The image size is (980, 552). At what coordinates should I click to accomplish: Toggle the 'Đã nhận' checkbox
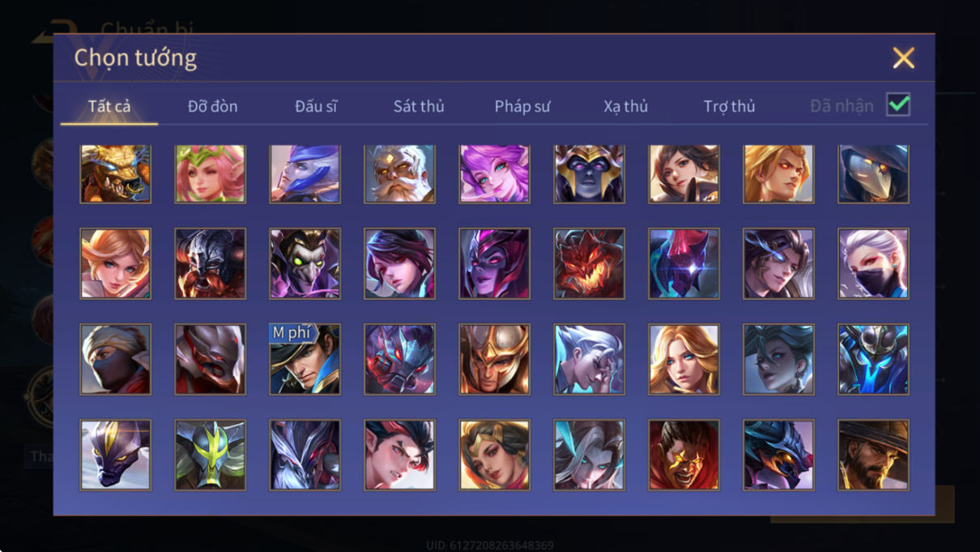898,105
